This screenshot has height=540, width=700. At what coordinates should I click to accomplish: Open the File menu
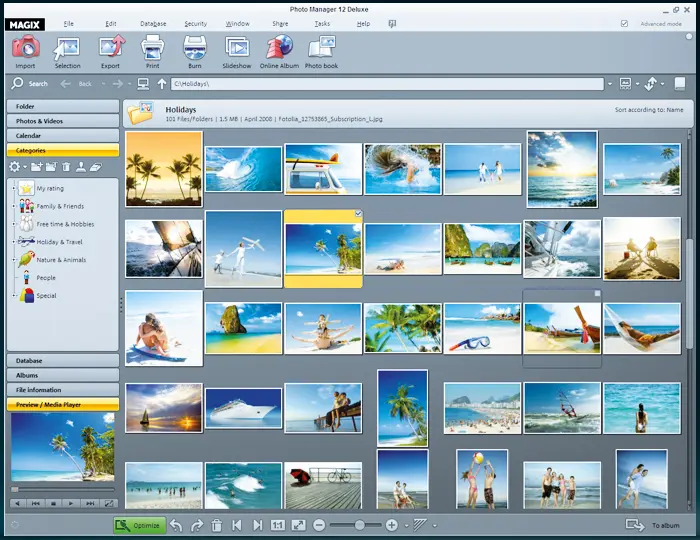pos(68,24)
